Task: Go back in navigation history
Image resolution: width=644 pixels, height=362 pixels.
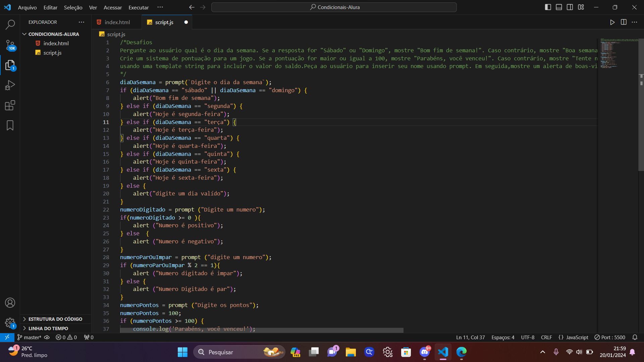Action: pyautogui.click(x=192, y=7)
